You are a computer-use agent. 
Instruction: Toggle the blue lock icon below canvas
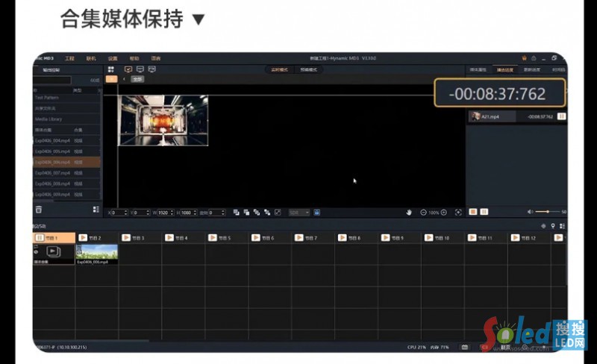point(316,213)
